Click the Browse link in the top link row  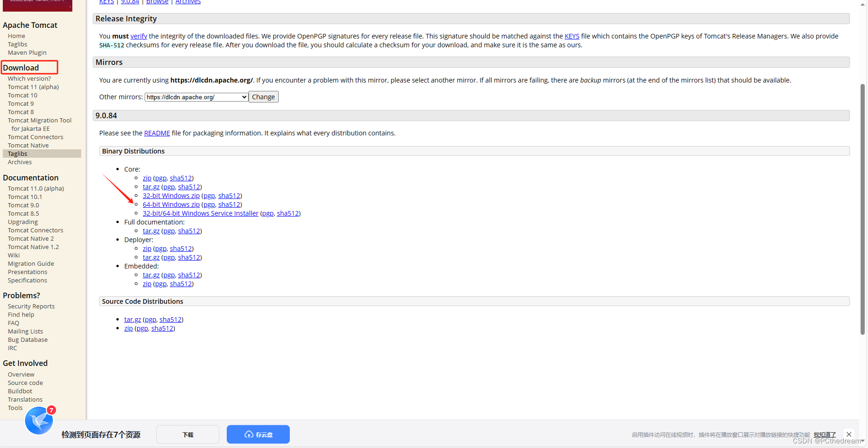pos(157,2)
